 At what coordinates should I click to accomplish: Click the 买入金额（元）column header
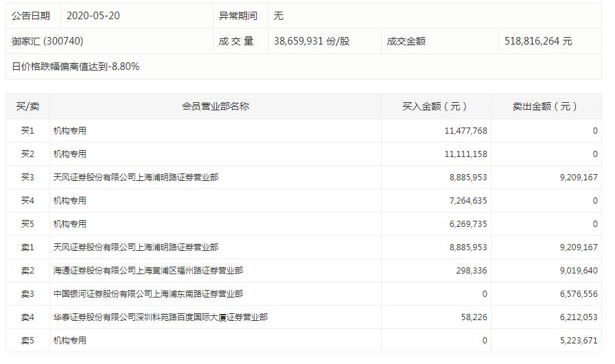pyautogui.click(x=435, y=106)
